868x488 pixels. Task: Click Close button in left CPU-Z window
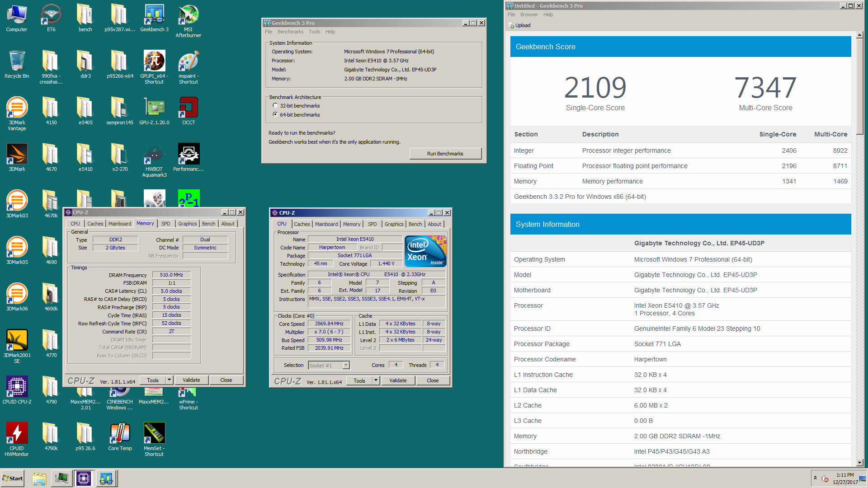226,380
